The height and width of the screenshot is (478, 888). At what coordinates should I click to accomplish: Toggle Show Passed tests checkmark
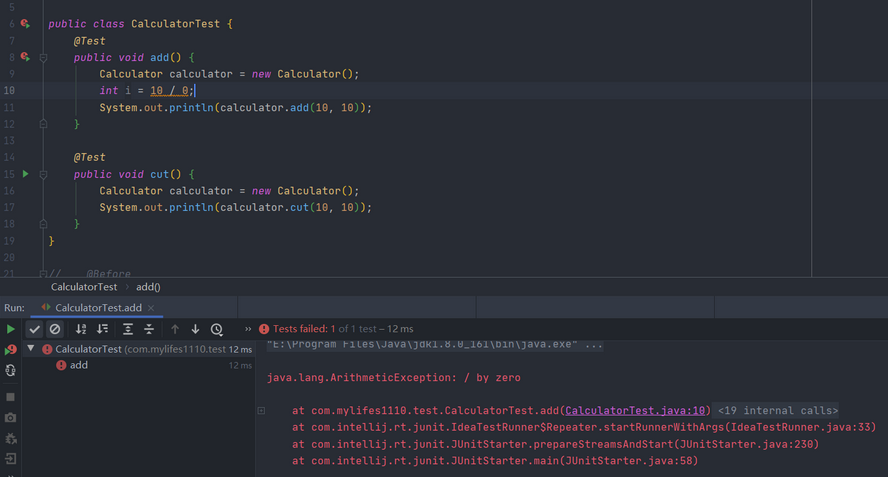click(x=35, y=329)
